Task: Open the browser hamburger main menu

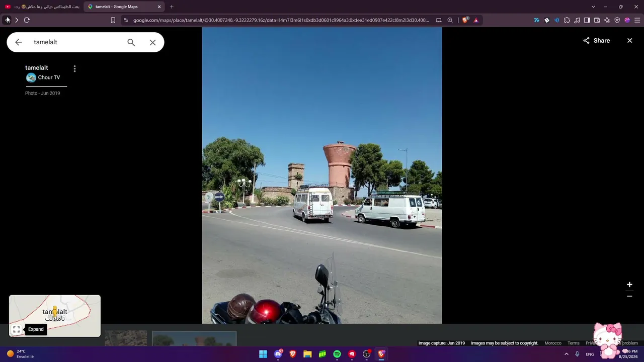Action: (637, 20)
